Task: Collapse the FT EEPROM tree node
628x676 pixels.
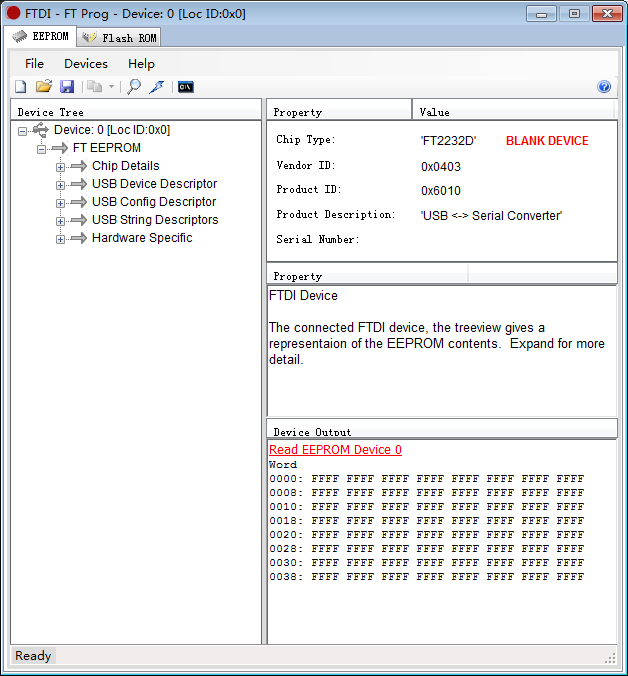Action: (x=41, y=149)
